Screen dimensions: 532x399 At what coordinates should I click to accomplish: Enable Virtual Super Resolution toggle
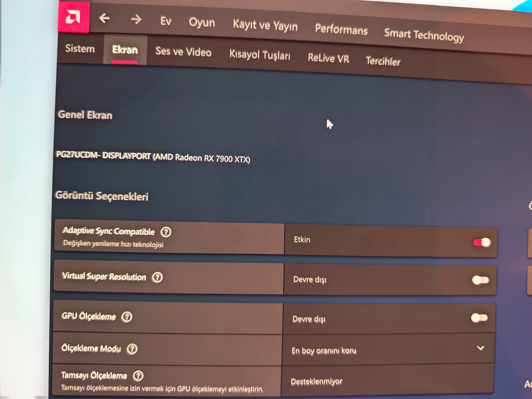(x=480, y=280)
